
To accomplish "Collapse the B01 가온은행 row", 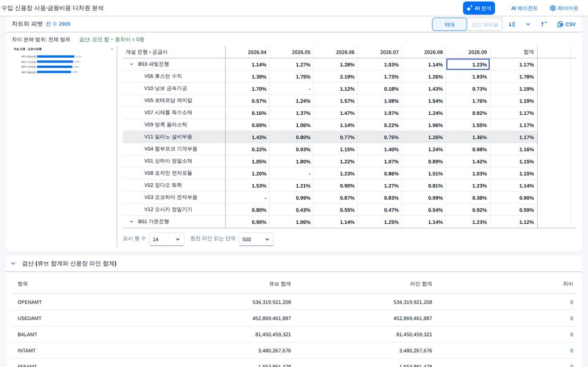I will tap(131, 222).
